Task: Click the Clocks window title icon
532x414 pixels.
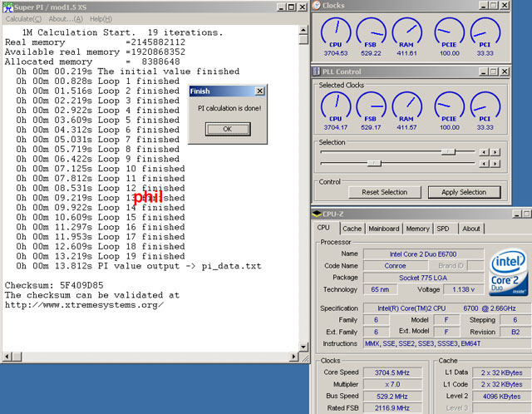Action: click(x=317, y=6)
